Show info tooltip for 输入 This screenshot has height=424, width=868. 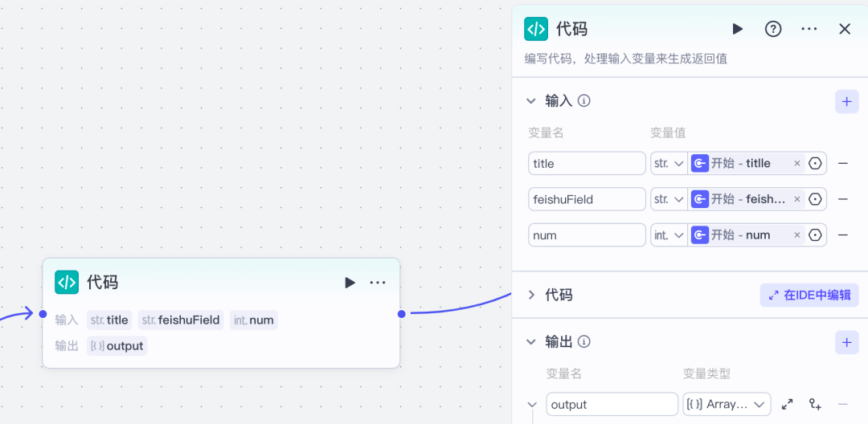pyautogui.click(x=583, y=100)
